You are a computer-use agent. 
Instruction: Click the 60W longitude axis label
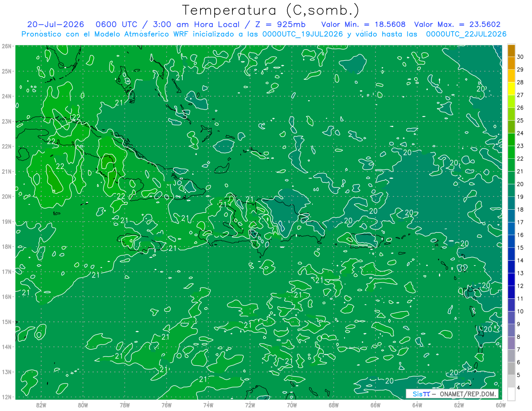501,404
